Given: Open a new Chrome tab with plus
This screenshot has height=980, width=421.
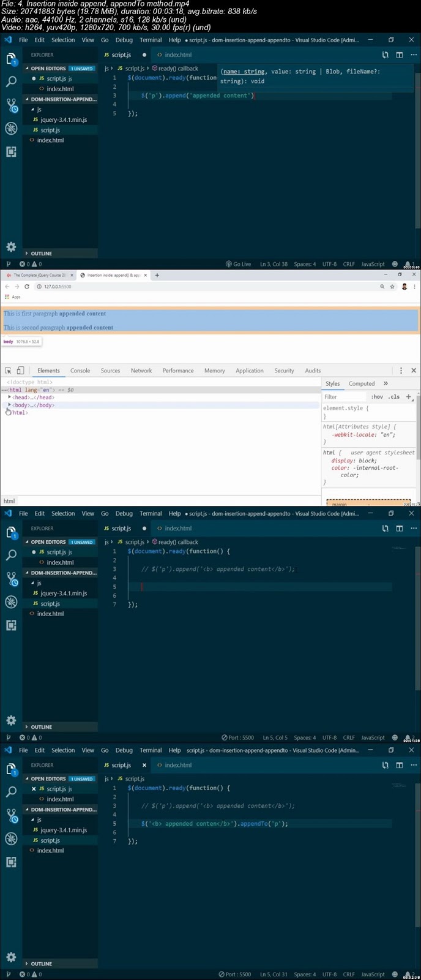Looking at the screenshot, I should 157,275.
